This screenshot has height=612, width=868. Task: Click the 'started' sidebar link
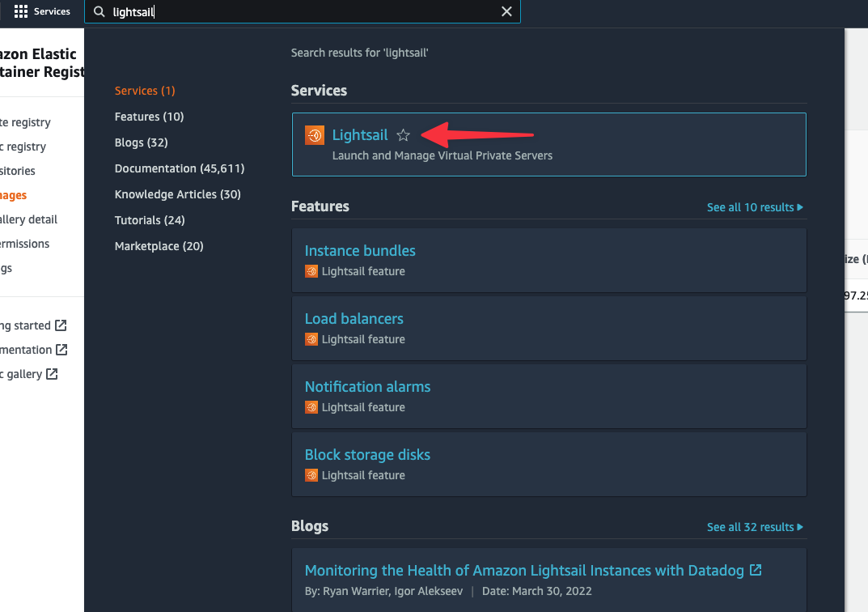25,325
